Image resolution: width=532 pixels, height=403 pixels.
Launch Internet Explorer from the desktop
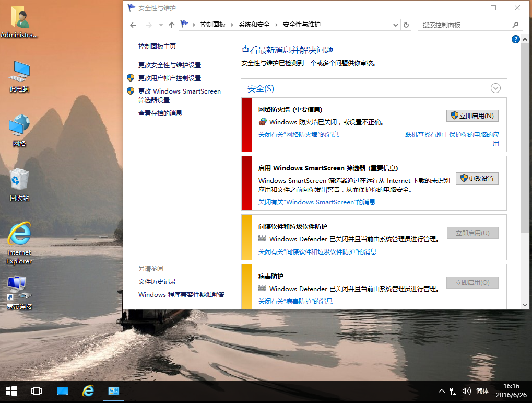[19, 243]
